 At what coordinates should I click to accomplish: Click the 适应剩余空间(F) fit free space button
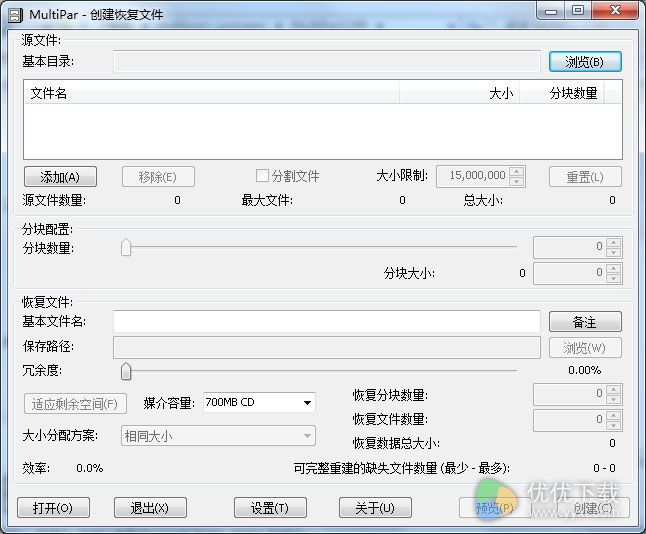tap(75, 404)
